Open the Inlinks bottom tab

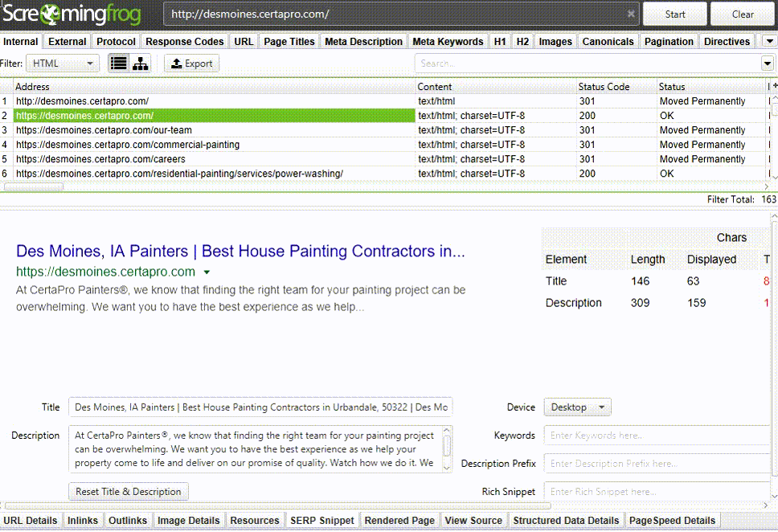coord(83,520)
